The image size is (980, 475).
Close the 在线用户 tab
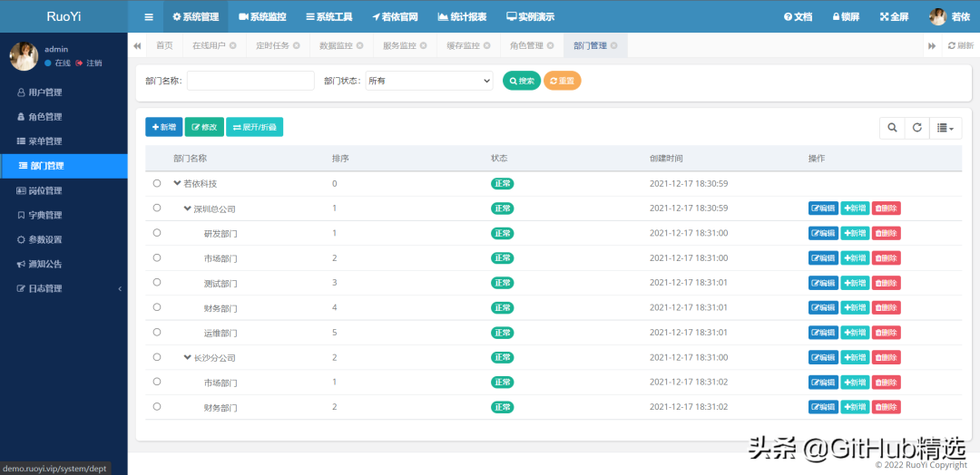coord(232,45)
